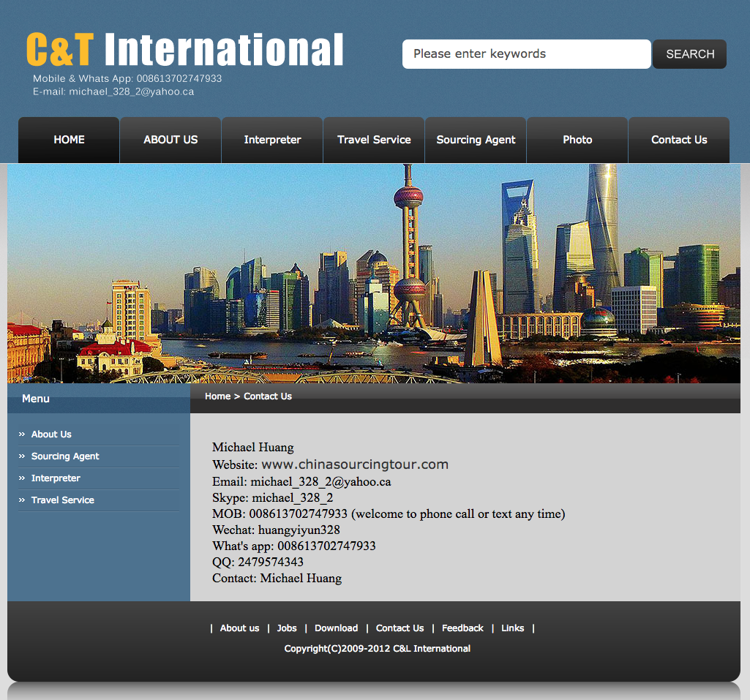The width and height of the screenshot is (750, 700).
Task: Open the Photo navigation tab
Action: [x=577, y=140]
